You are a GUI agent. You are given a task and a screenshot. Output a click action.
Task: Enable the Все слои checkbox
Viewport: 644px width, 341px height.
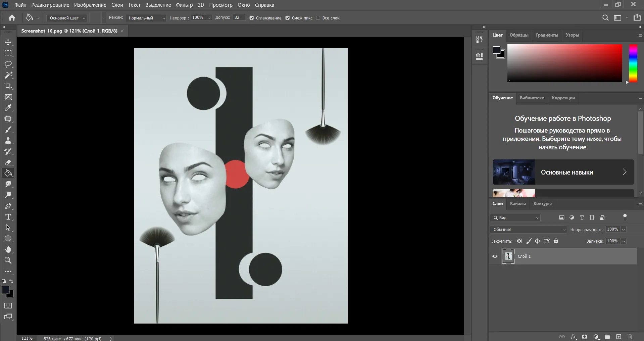click(318, 18)
